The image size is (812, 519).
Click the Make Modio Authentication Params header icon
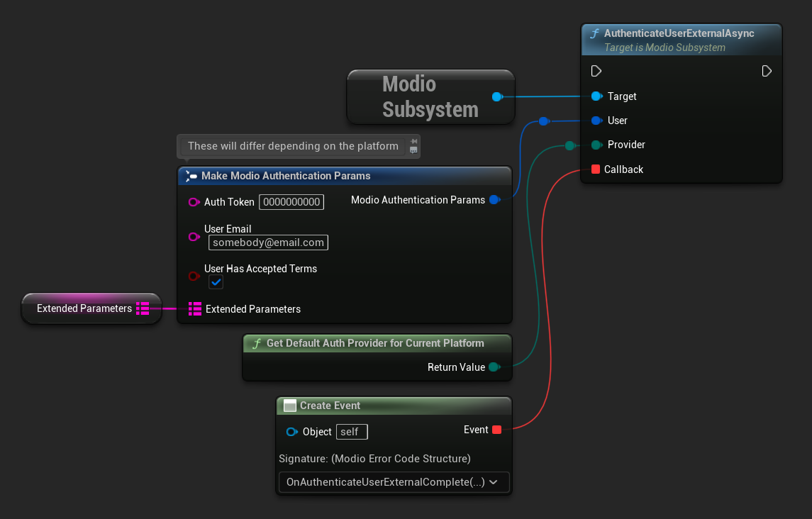coord(191,176)
